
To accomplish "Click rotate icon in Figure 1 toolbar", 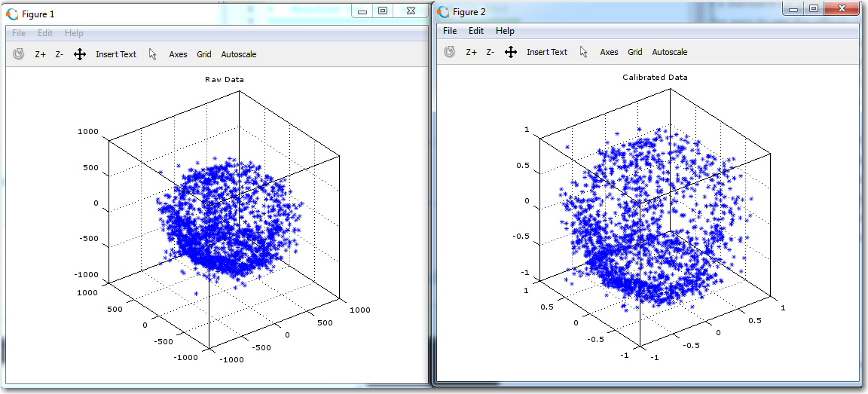I will point(19,54).
